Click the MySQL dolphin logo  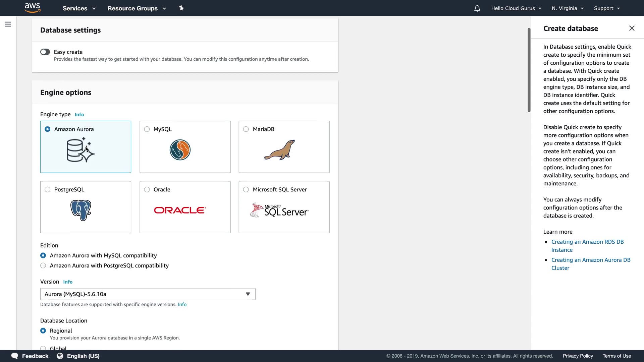(180, 150)
